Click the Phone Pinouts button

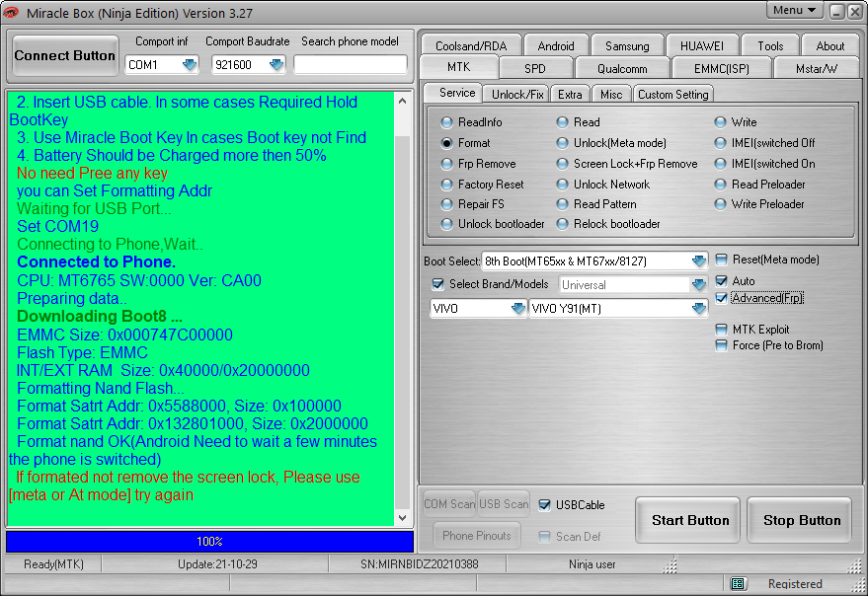[476, 535]
